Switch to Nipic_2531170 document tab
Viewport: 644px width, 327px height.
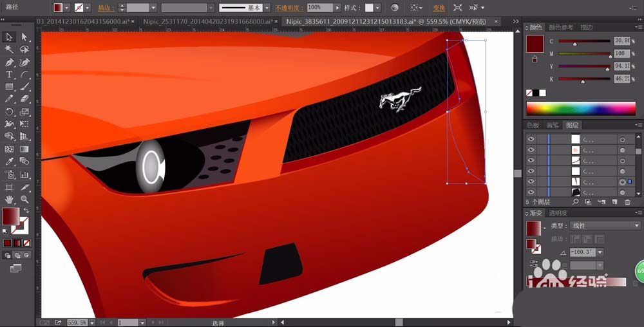coord(207,21)
